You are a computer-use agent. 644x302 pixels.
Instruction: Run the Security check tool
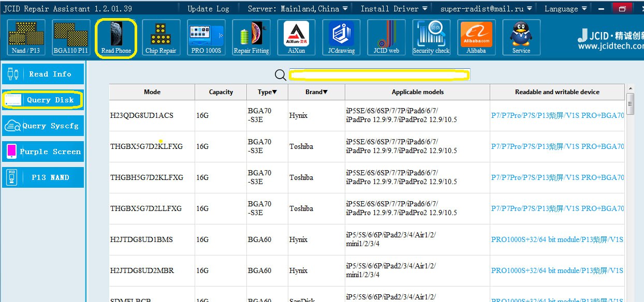click(x=431, y=37)
